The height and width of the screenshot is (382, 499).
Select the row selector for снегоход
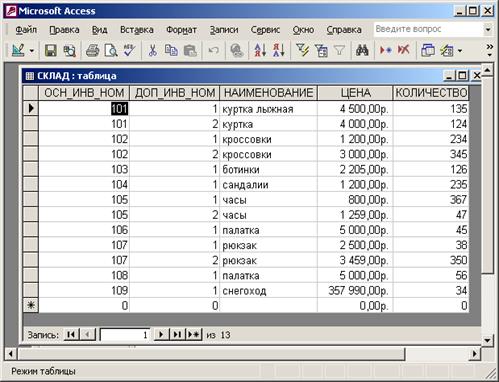[x=31, y=290]
